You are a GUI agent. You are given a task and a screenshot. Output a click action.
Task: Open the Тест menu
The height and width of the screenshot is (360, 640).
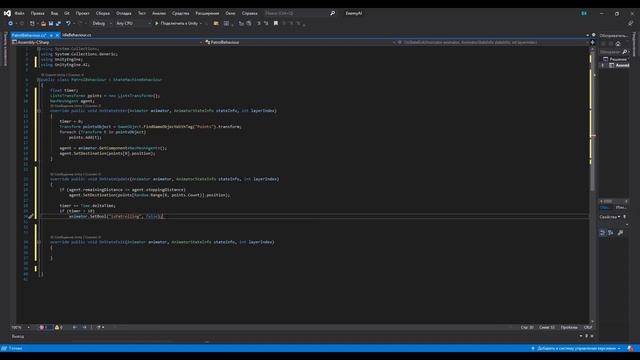coord(142,13)
